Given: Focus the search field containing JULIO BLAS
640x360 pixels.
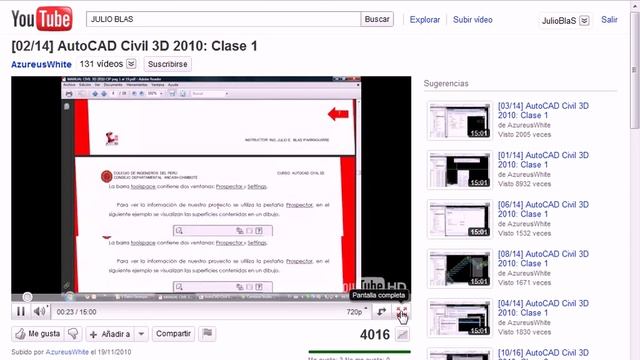Looking at the screenshot, I should point(223,19).
